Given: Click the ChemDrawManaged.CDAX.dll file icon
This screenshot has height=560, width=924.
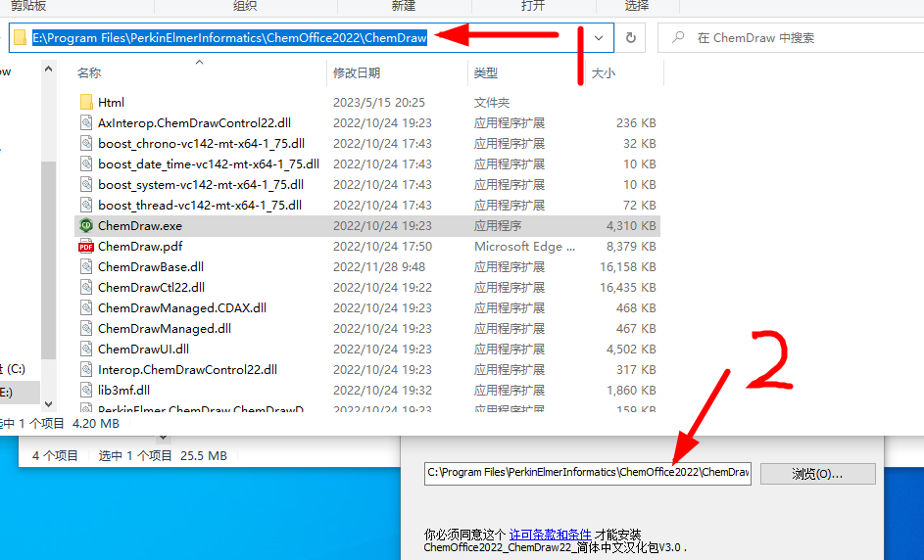Looking at the screenshot, I should pyautogui.click(x=86, y=308).
